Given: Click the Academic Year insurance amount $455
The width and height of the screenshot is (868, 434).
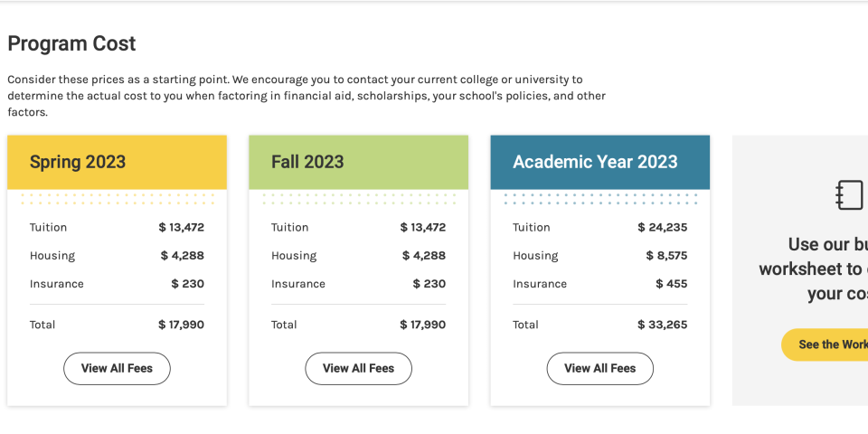Looking at the screenshot, I should [671, 284].
